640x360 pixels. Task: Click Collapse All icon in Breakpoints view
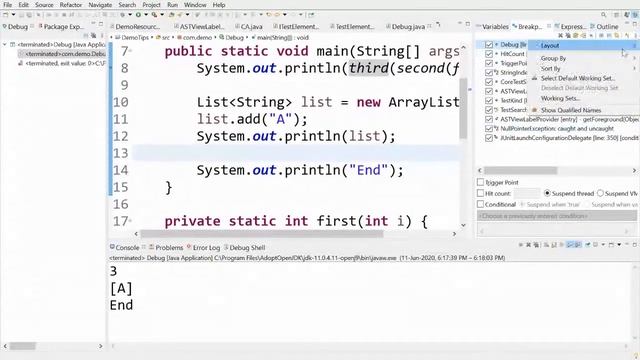(609, 36)
